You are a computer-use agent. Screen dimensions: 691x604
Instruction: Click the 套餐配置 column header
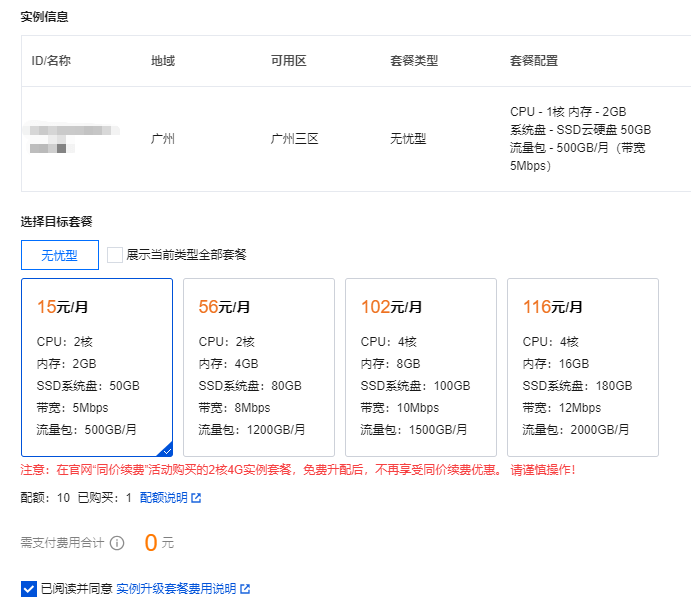click(x=534, y=61)
